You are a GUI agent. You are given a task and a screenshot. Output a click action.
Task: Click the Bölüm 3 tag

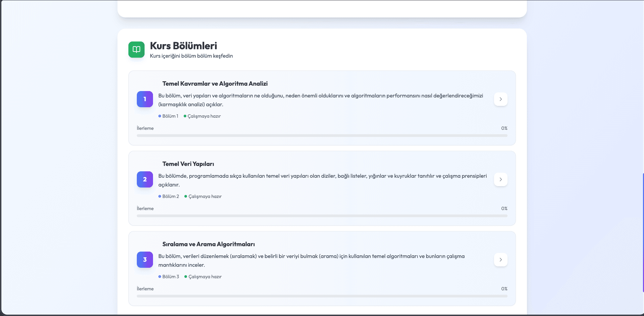coord(170,277)
